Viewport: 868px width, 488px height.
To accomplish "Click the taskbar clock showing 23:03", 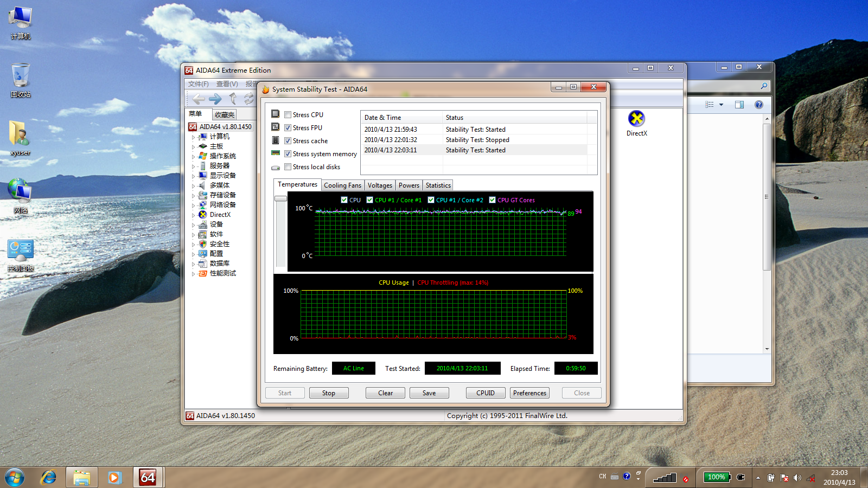I will point(839,477).
